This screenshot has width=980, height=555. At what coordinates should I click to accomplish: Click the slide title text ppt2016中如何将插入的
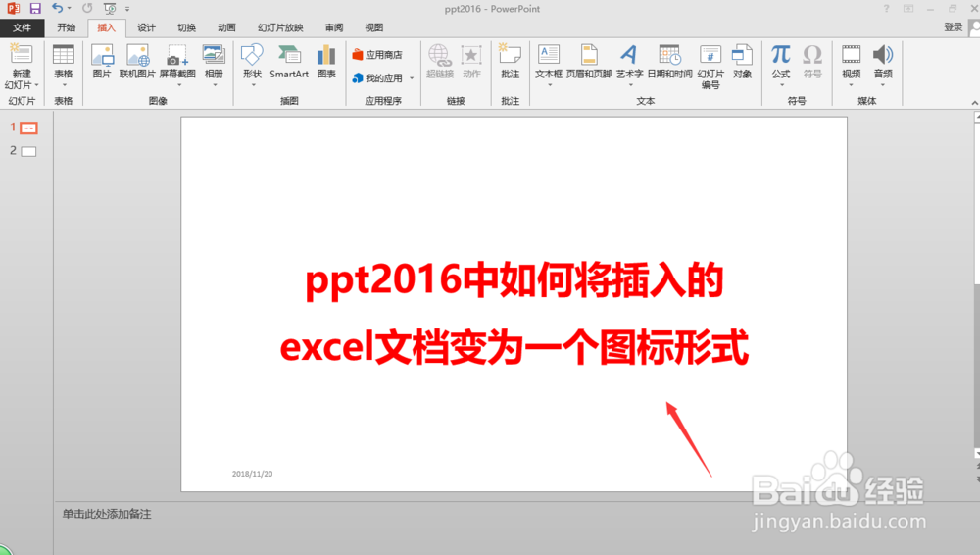tap(514, 280)
